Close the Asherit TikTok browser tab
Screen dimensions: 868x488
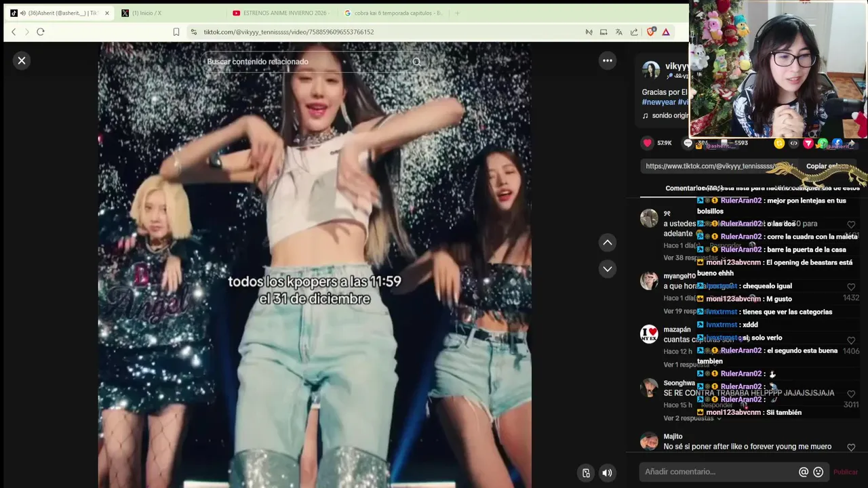pos(106,13)
